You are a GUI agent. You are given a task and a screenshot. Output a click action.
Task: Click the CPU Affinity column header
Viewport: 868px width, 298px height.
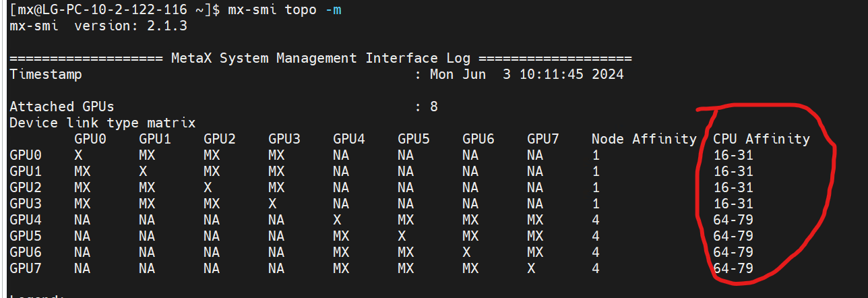[x=762, y=139]
